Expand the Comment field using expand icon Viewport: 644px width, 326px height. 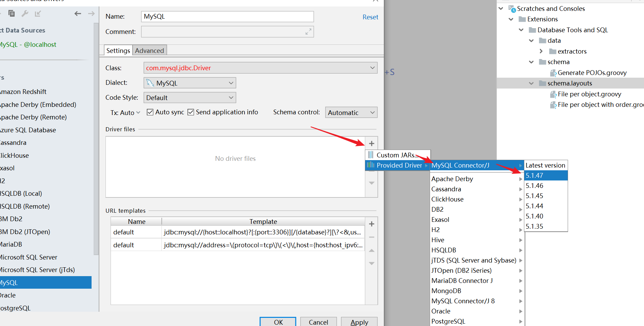tap(308, 32)
